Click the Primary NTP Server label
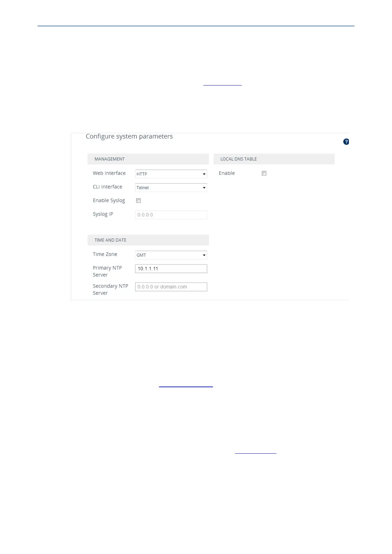 (107, 271)
